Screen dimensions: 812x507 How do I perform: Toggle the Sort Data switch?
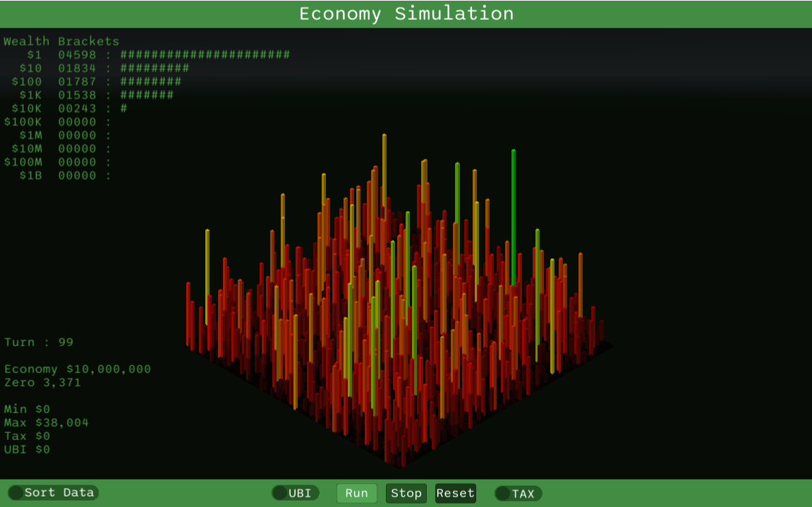[52, 493]
